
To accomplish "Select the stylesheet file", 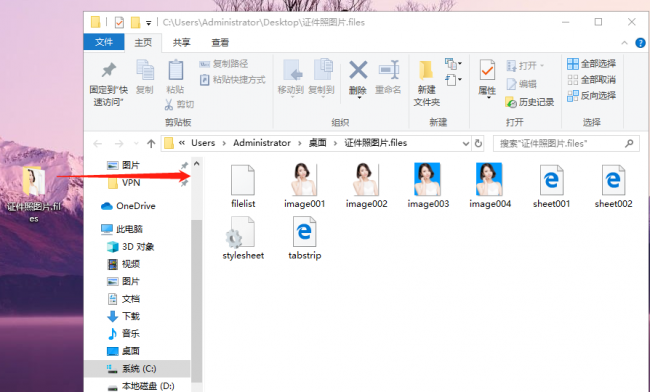I will pyautogui.click(x=243, y=238).
